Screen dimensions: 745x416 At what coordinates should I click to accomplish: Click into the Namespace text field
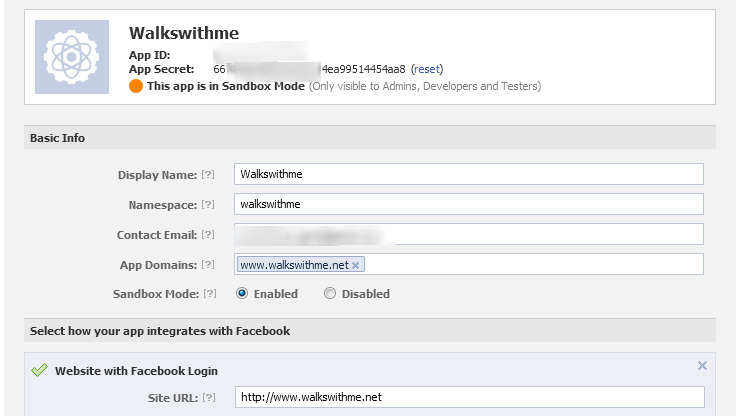(468, 204)
